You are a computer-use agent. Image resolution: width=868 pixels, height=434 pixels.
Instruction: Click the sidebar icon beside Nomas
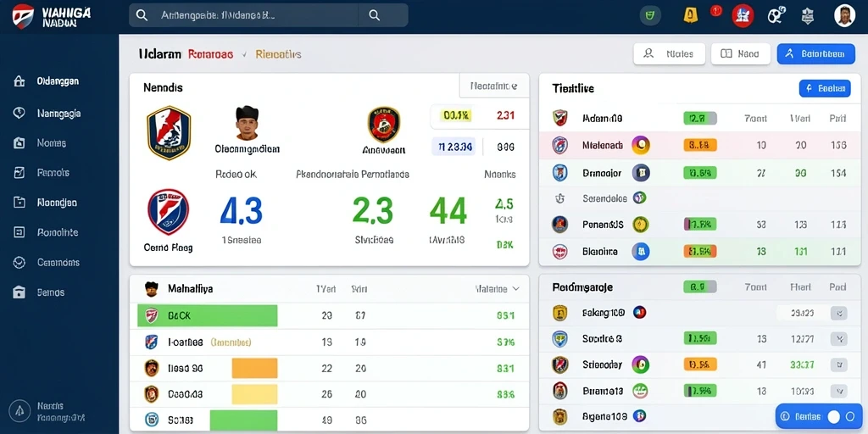(19, 142)
